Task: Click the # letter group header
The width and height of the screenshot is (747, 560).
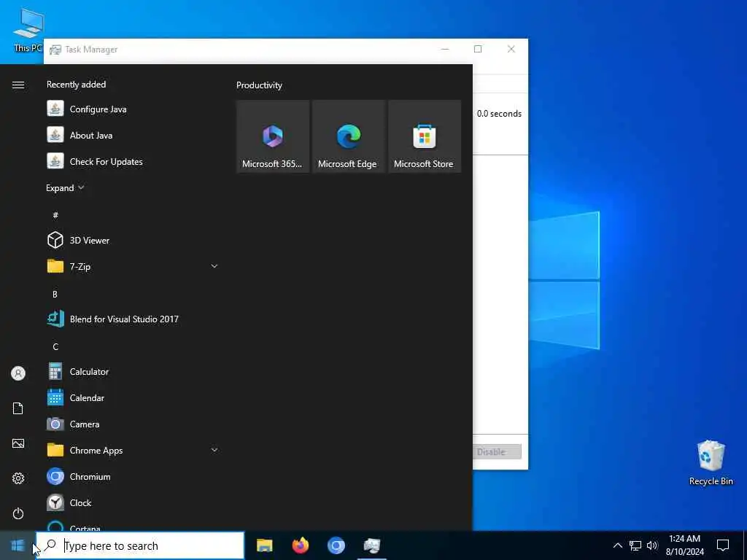Action: tap(55, 215)
